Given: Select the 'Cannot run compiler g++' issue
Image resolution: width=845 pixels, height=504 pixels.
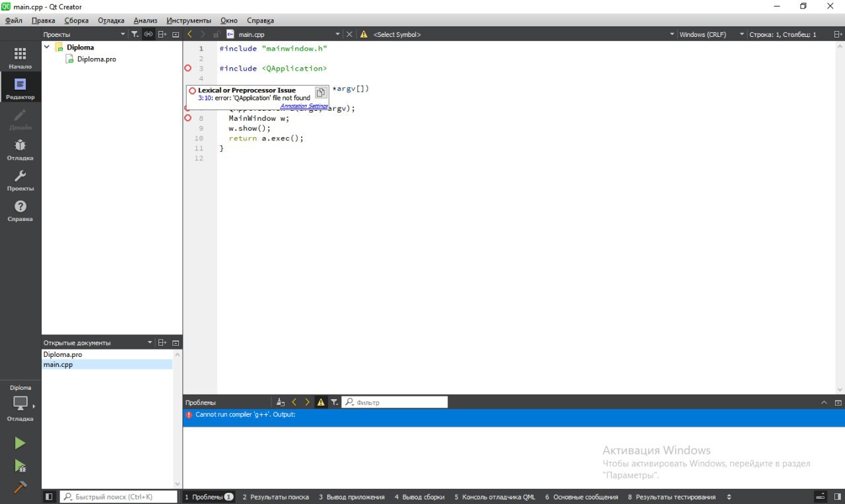Looking at the screenshot, I should [514, 418].
